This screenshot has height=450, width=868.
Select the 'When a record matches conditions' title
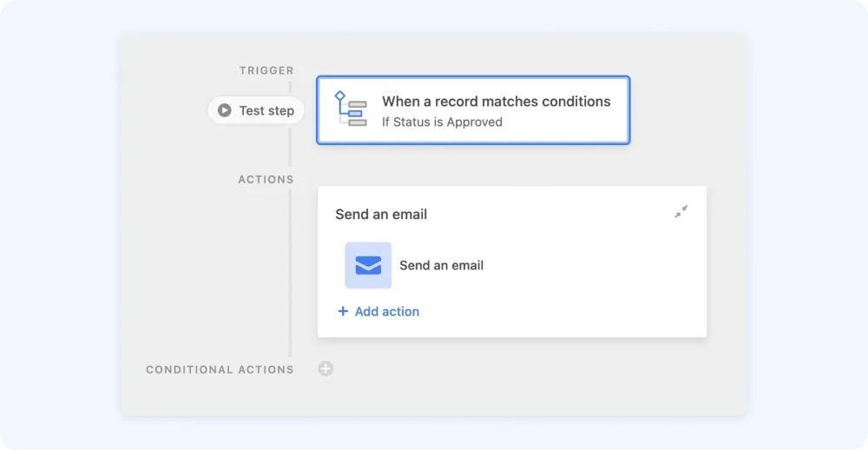point(496,102)
